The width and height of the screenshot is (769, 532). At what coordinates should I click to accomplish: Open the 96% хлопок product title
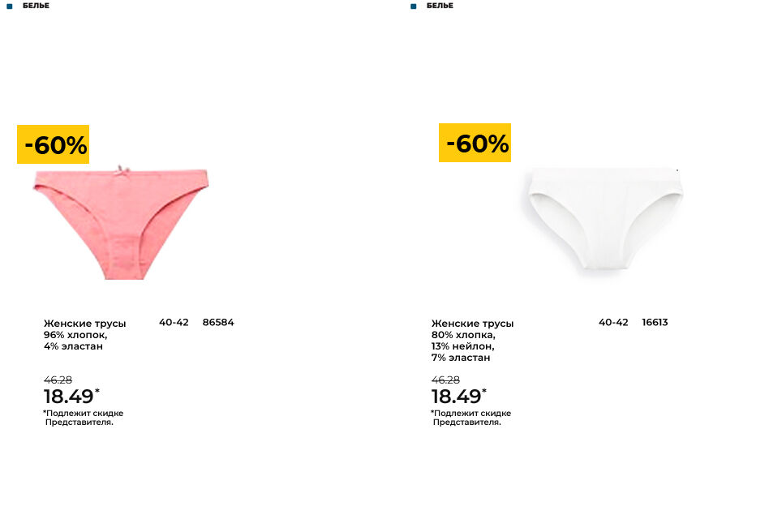[85, 335]
